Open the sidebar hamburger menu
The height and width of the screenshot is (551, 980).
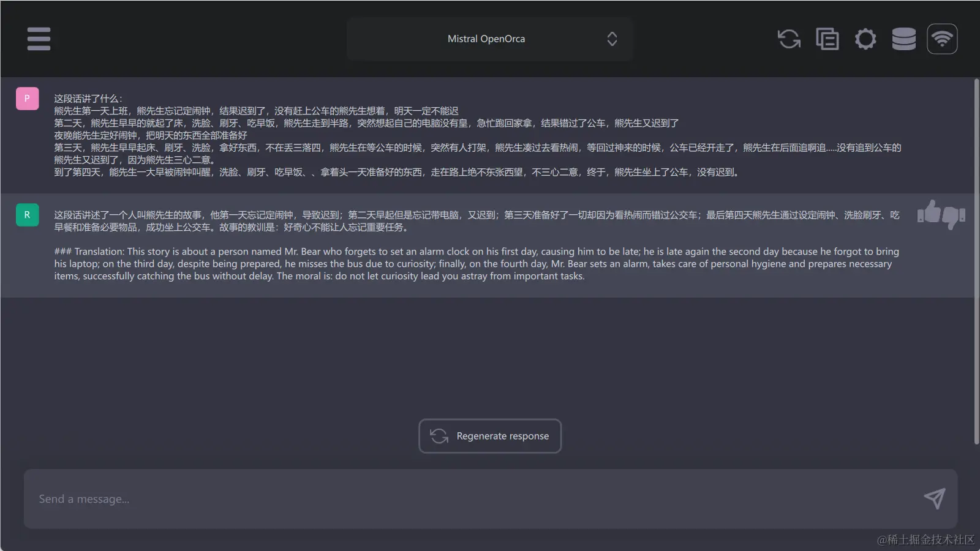coord(39,39)
